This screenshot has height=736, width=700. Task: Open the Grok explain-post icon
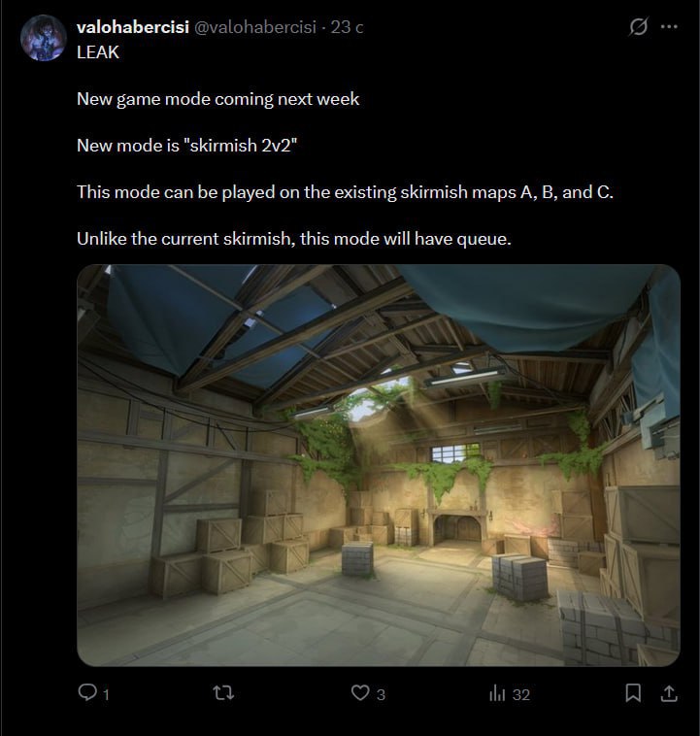[x=639, y=26]
